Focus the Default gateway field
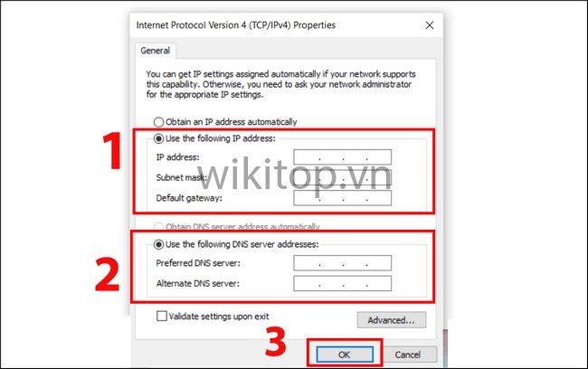Image resolution: width=588 pixels, height=369 pixels. (342, 198)
